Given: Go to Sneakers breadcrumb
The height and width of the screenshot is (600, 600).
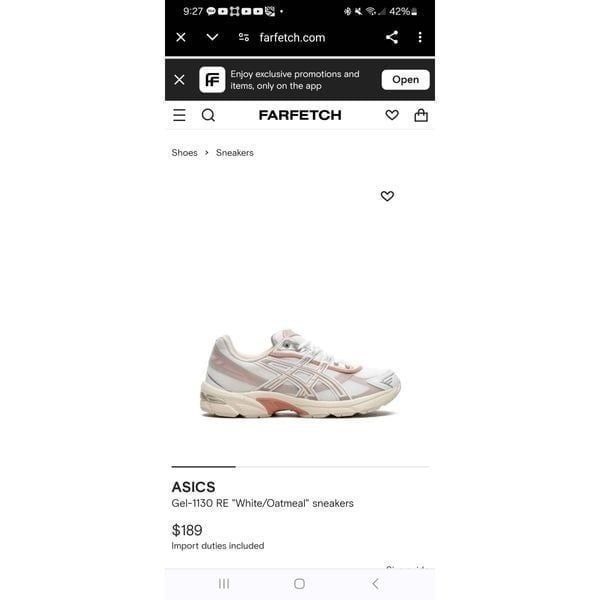Looking at the screenshot, I should [235, 153].
